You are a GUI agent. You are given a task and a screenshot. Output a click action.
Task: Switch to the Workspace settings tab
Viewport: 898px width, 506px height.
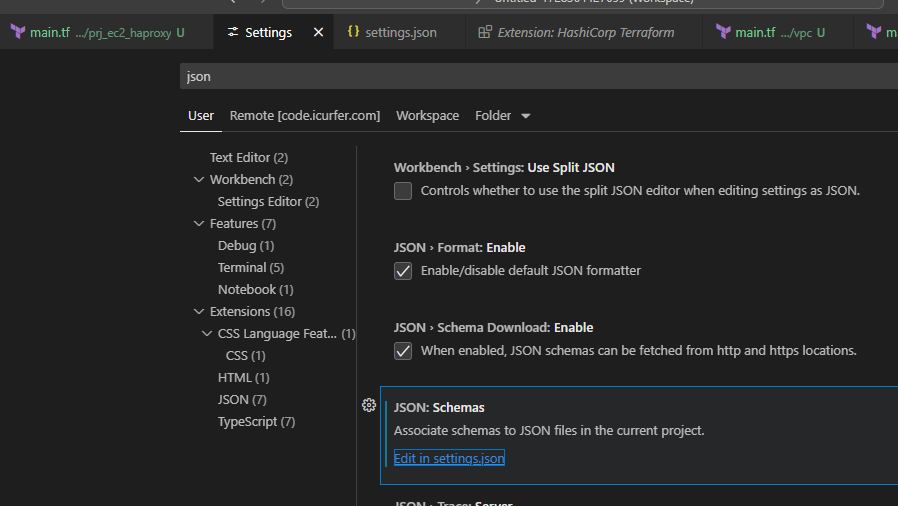427,116
